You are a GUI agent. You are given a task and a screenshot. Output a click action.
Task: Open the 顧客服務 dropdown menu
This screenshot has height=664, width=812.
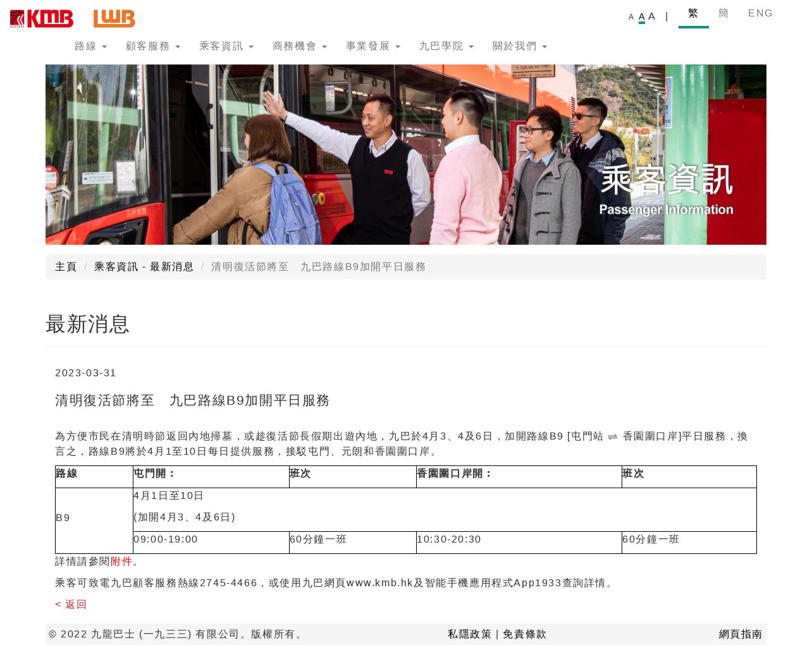(x=153, y=46)
